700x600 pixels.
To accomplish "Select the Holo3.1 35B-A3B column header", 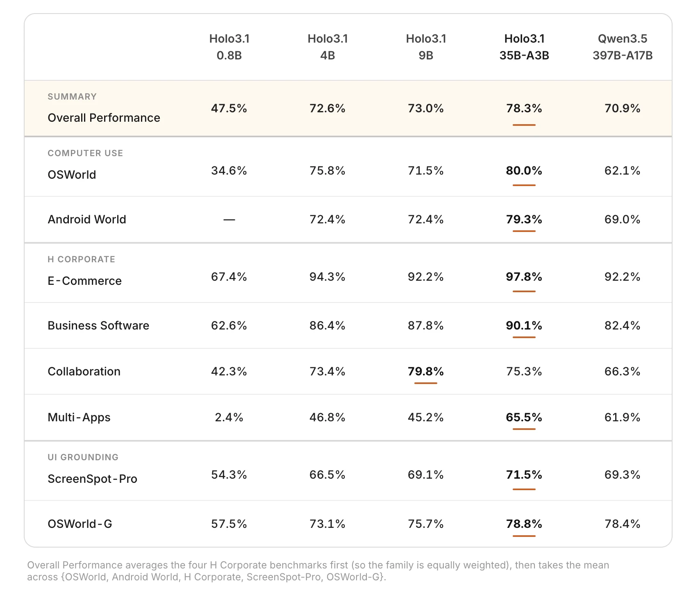I will click(524, 47).
